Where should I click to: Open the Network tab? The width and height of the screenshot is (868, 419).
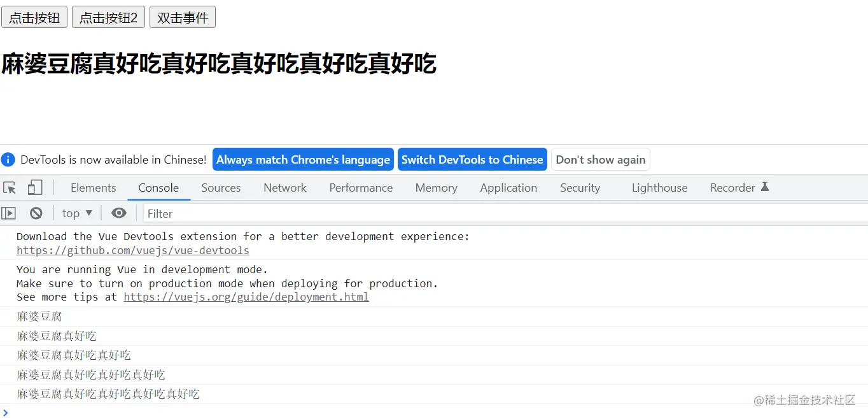click(285, 188)
